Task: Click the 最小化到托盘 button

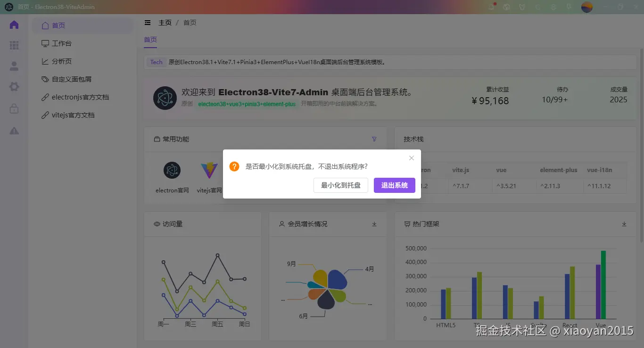Action: [341, 185]
